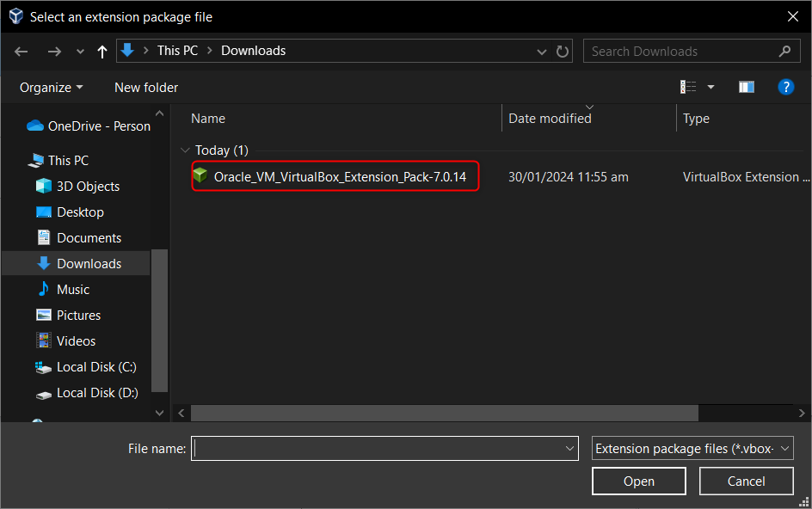The height and width of the screenshot is (509, 812).
Task: Toggle the preview pane
Action: coord(747,87)
